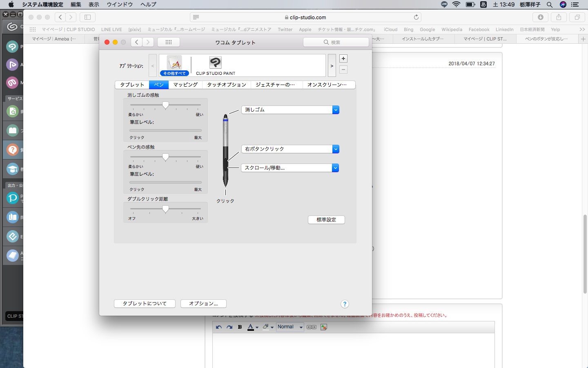
Task: Click the 検索 search field
Action: coord(336,42)
